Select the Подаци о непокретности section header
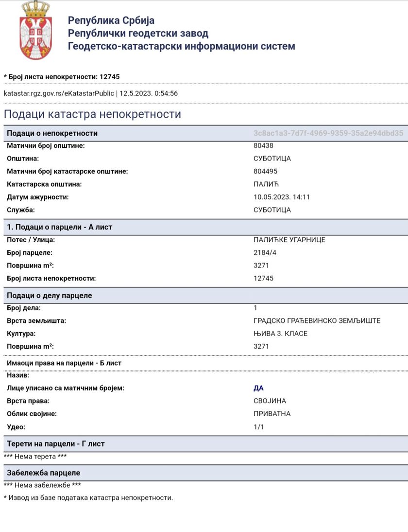Screen dimensions: 408x532 (52, 133)
